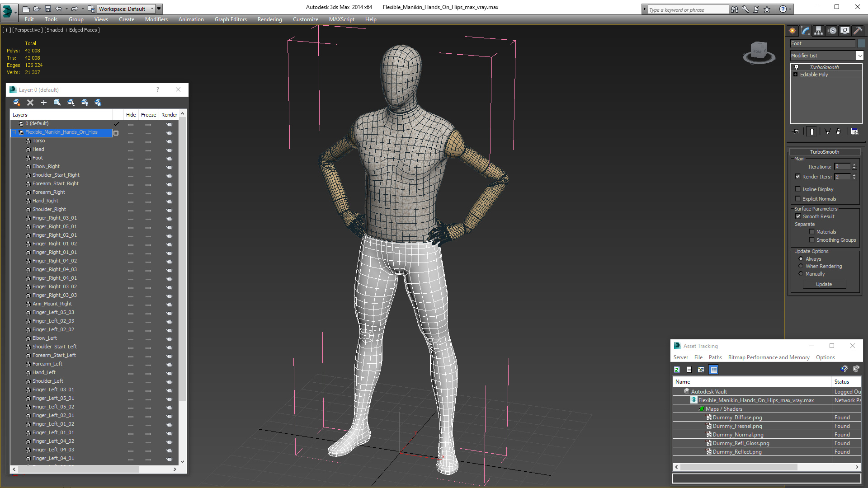Click the Foot object name field

tap(823, 43)
